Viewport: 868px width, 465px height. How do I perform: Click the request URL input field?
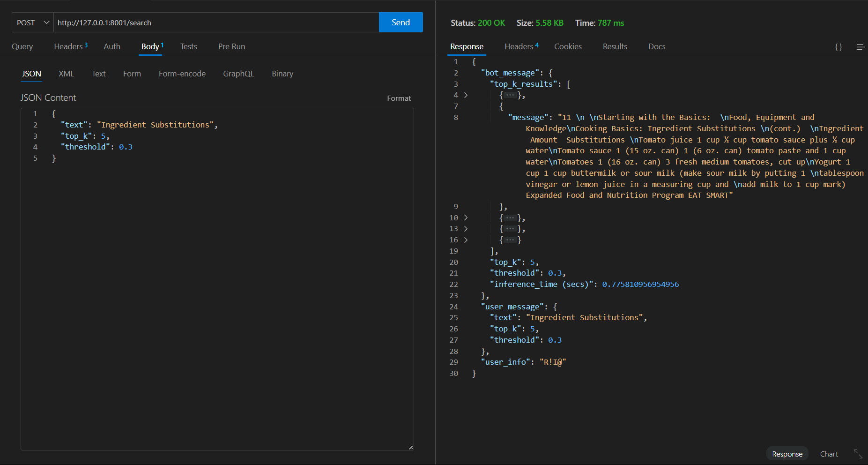tap(215, 22)
